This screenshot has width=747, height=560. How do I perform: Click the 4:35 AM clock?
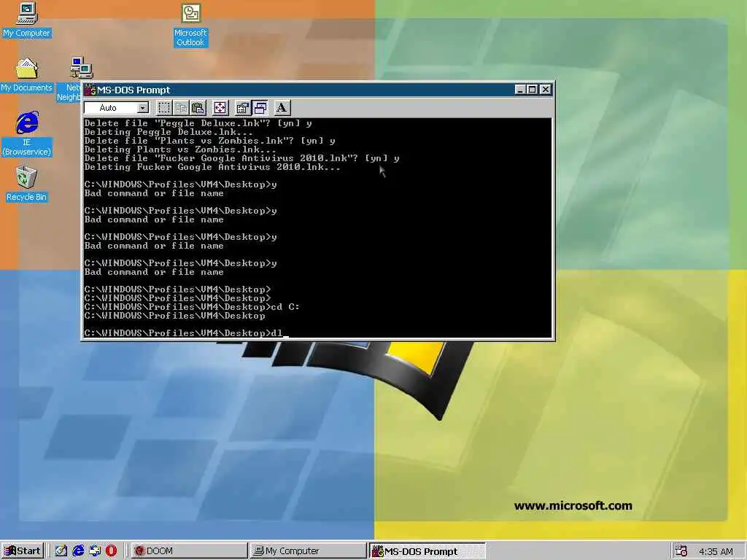(x=715, y=551)
